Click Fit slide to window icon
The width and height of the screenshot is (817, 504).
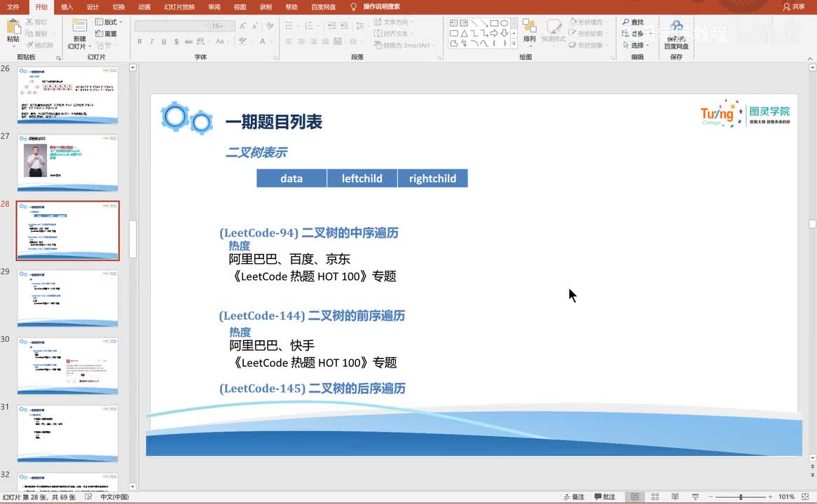[805, 497]
